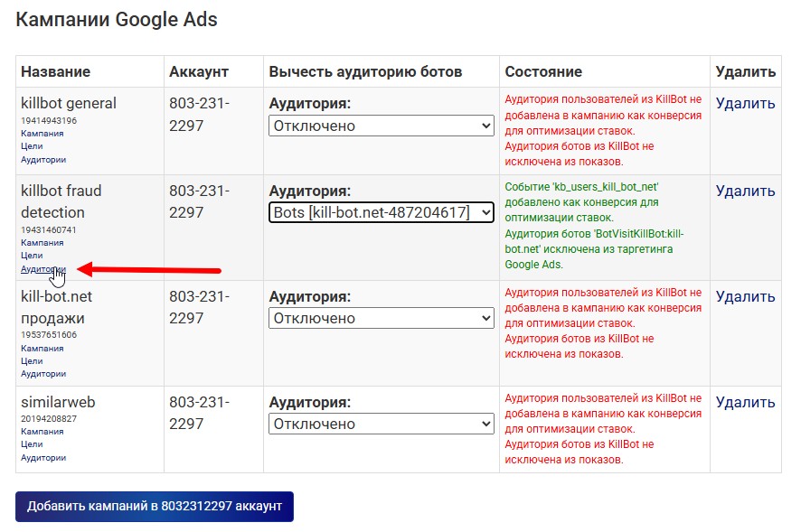Screen dimensions: 801x532
Task: Click campaign ID 19431460741
Action: coord(49,229)
